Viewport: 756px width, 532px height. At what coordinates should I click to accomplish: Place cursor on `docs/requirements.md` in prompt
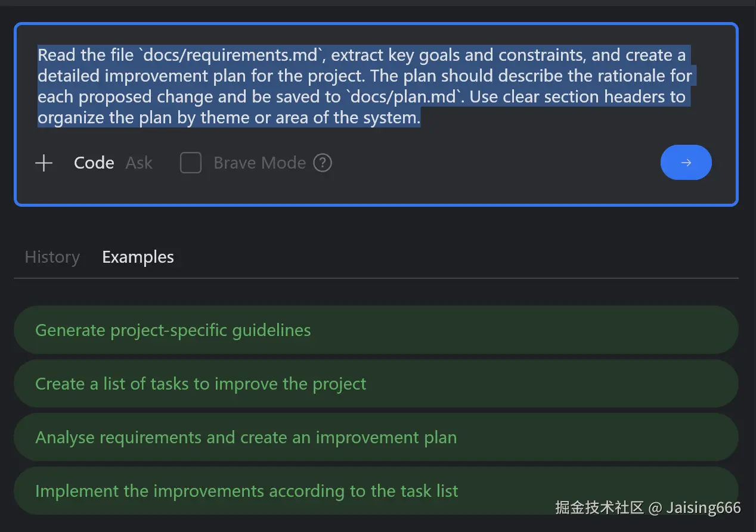[x=231, y=55]
